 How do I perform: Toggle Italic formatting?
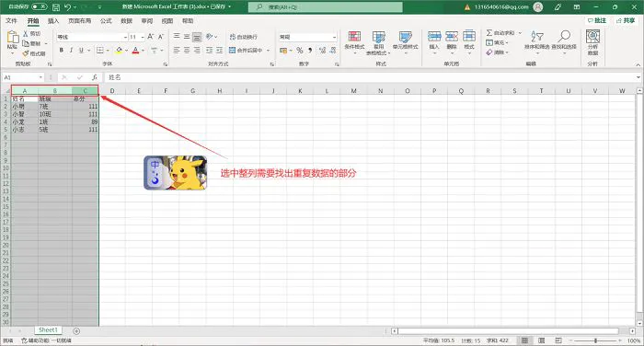coord(71,50)
